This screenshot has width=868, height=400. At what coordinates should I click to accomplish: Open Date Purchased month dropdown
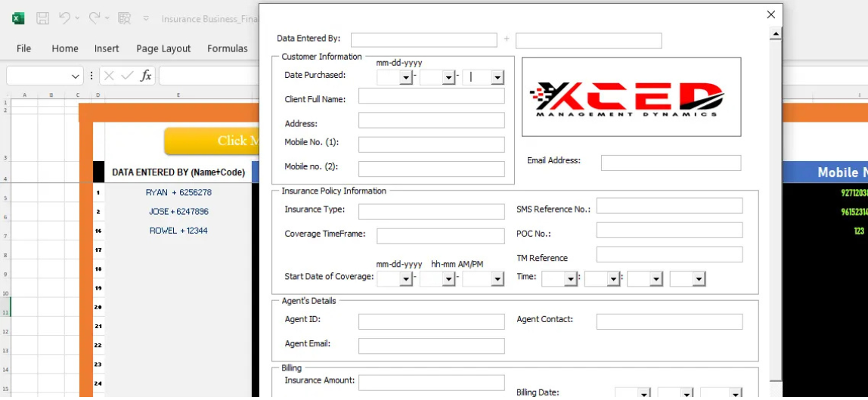[x=406, y=77]
